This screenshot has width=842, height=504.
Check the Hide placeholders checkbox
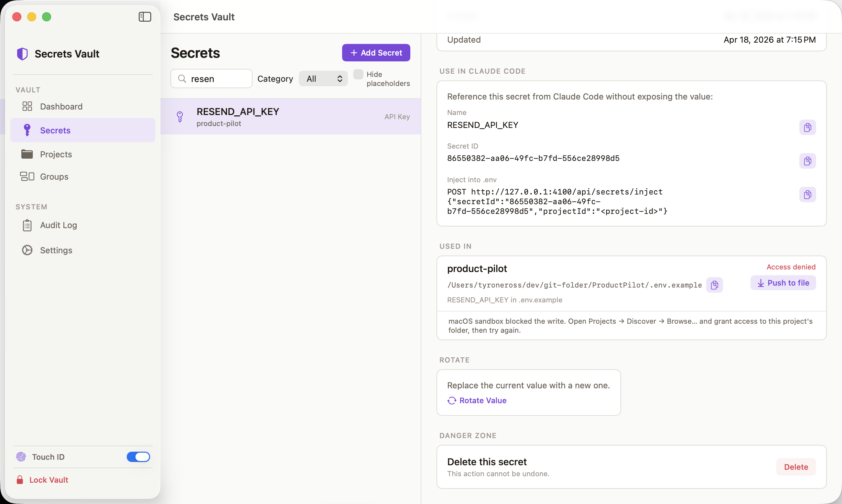pos(358,74)
